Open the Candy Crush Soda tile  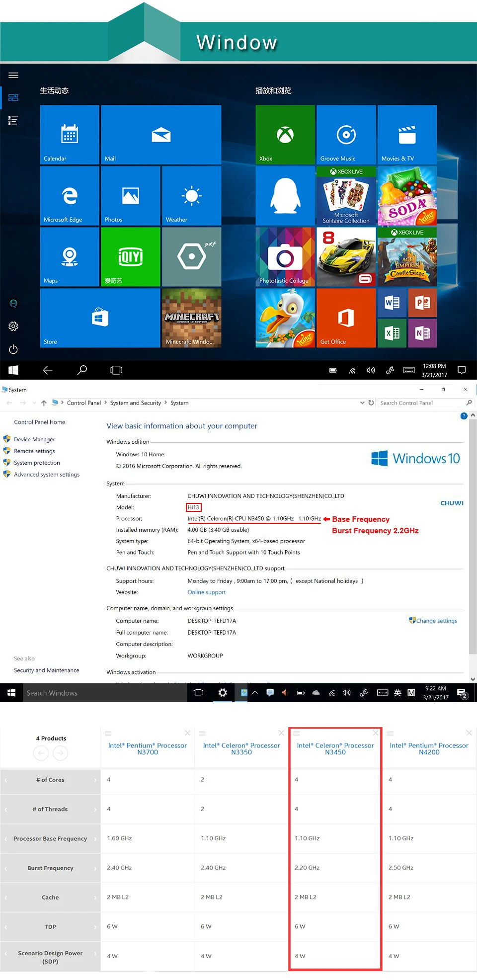[x=407, y=196]
